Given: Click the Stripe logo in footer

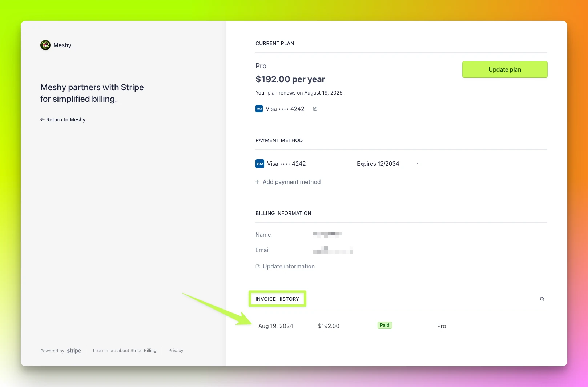Looking at the screenshot, I should [x=74, y=351].
